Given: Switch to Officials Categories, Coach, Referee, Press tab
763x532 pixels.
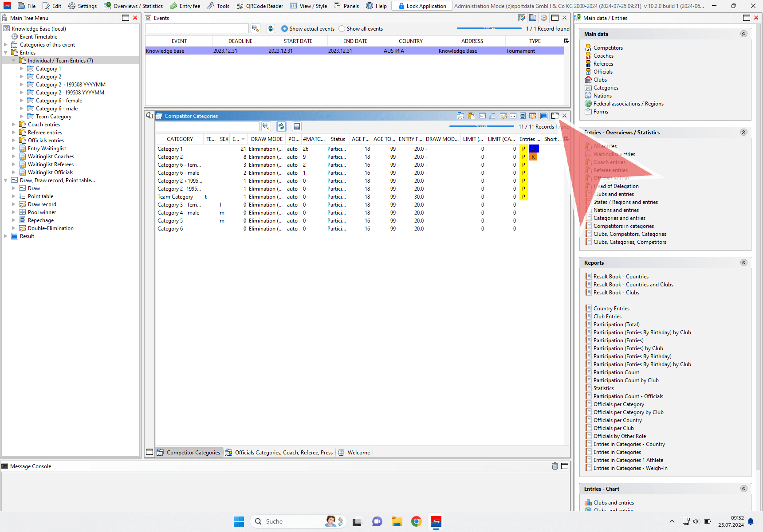Looking at the screenshot, I should click(x=279, y=453).
